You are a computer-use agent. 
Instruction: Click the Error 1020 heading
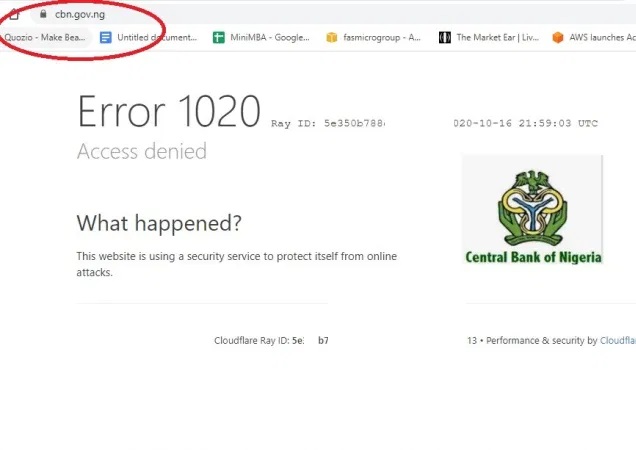(169, 111)
